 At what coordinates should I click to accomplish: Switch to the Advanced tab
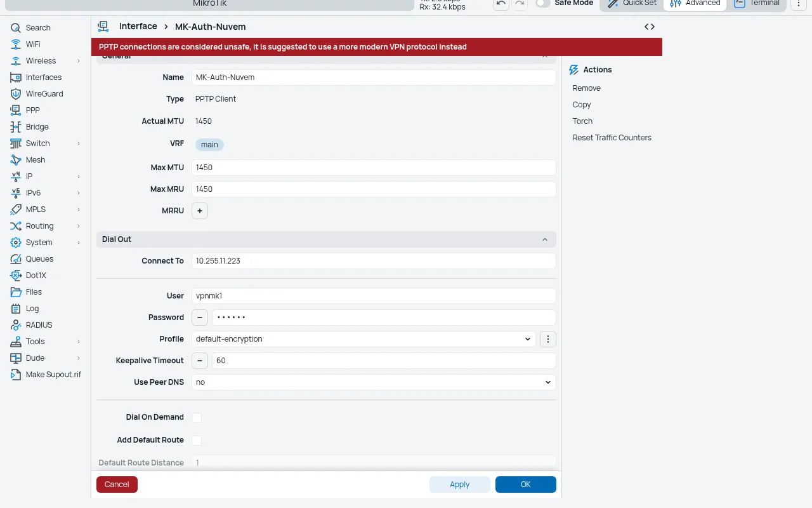pyautogui.click(x=695, y=3)
